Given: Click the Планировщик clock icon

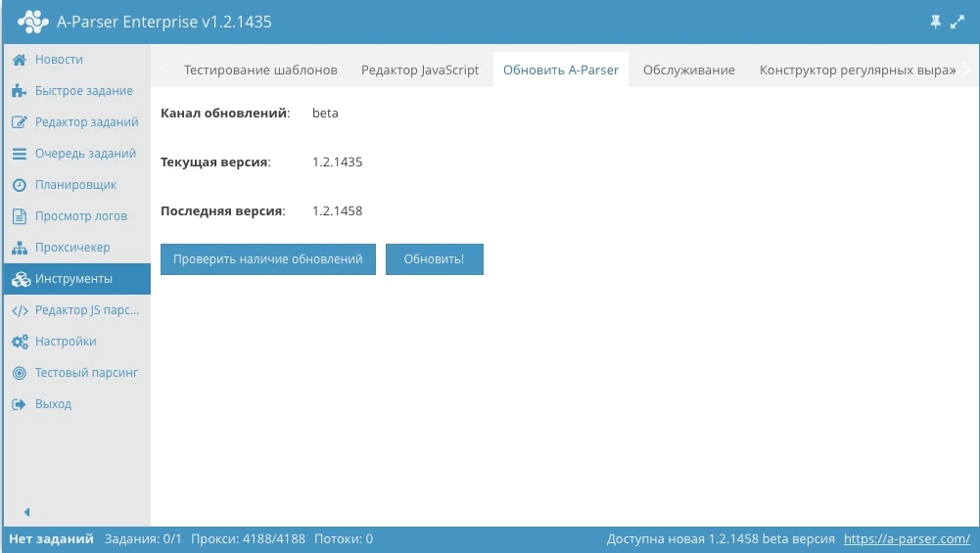Looking at the screenshot, I should [x=19, y=185].
